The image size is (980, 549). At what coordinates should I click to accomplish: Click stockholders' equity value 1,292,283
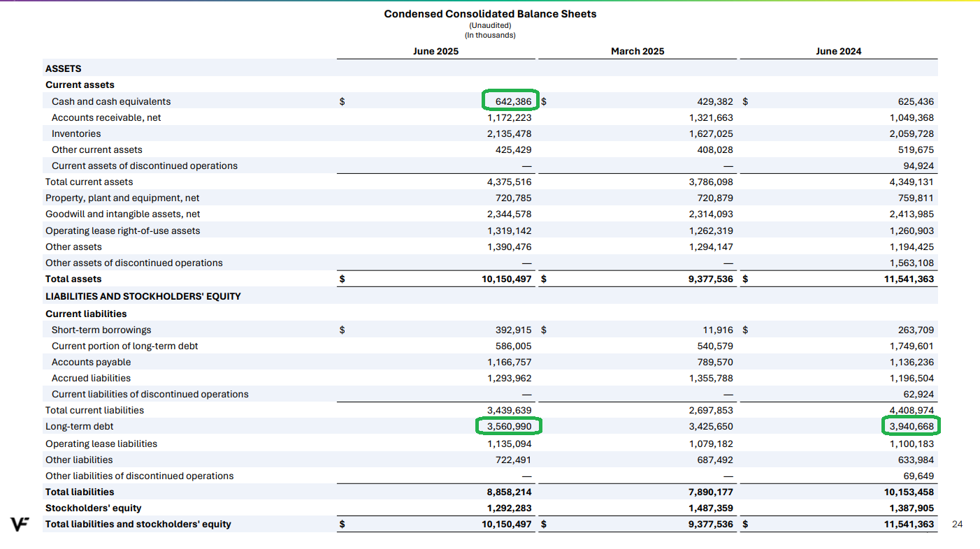[x=510, y=508]
